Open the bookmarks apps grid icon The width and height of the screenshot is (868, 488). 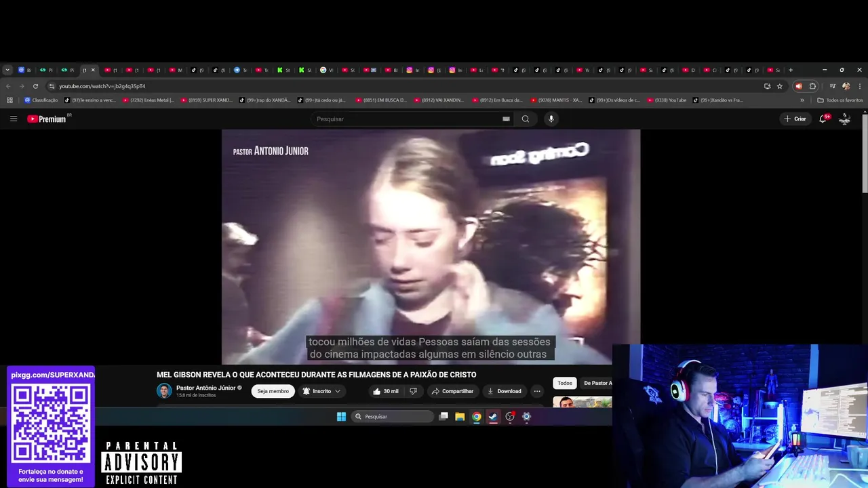9,100
